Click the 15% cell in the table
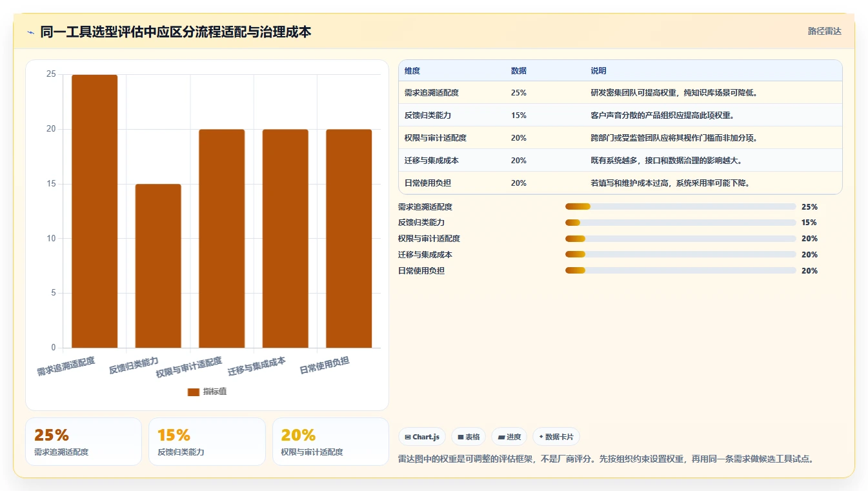Screen dimensions: 868x491 coord(519,115)
